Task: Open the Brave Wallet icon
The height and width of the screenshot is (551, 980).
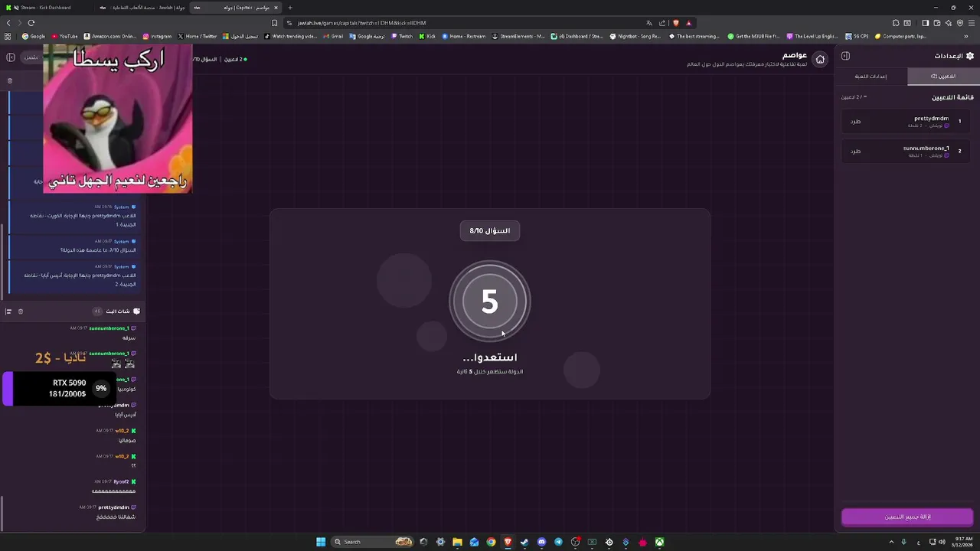Action: 936,23
